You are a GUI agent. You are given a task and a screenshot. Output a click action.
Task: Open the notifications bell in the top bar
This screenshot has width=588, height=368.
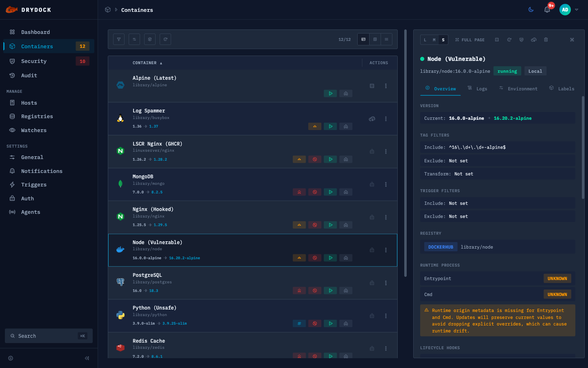pos(547,9)
